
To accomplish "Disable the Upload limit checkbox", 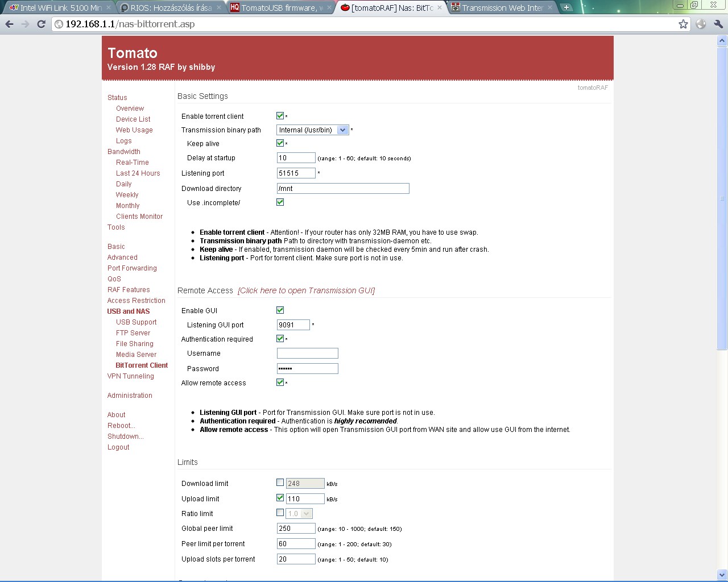I will point(280,498).
